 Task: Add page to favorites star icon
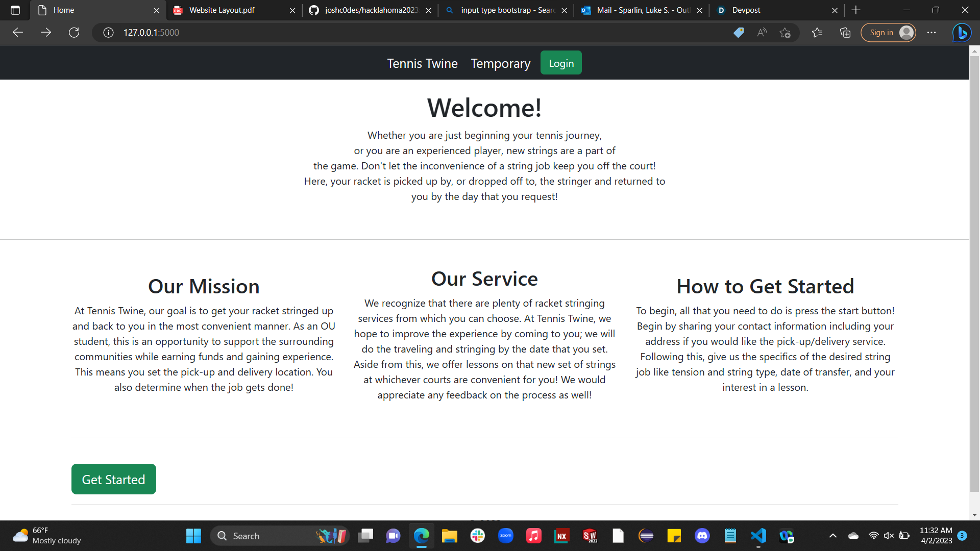click(x=785, y=33)
